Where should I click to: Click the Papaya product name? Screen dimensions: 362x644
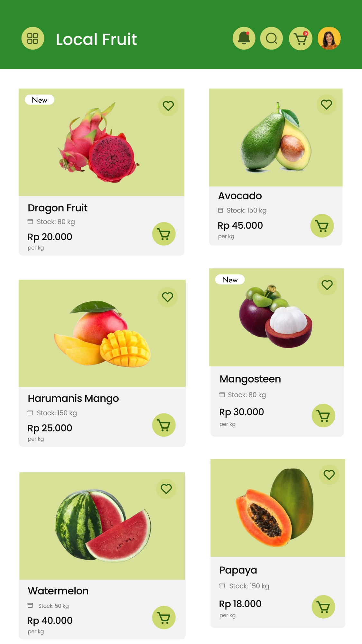click(238, 570)
